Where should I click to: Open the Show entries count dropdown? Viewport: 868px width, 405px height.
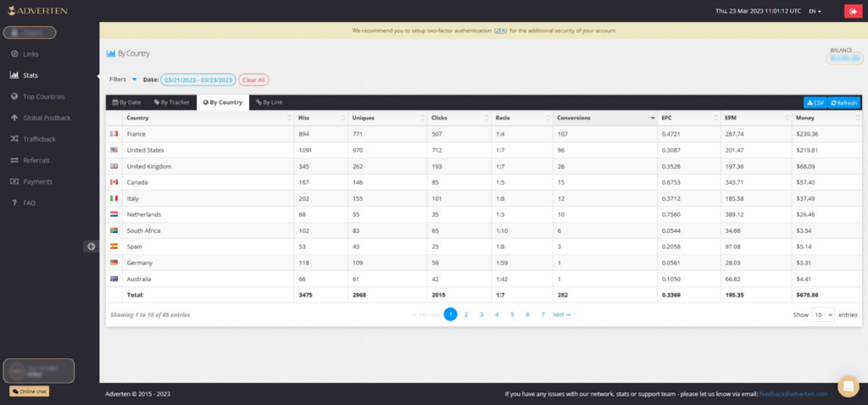coord(823,314)
